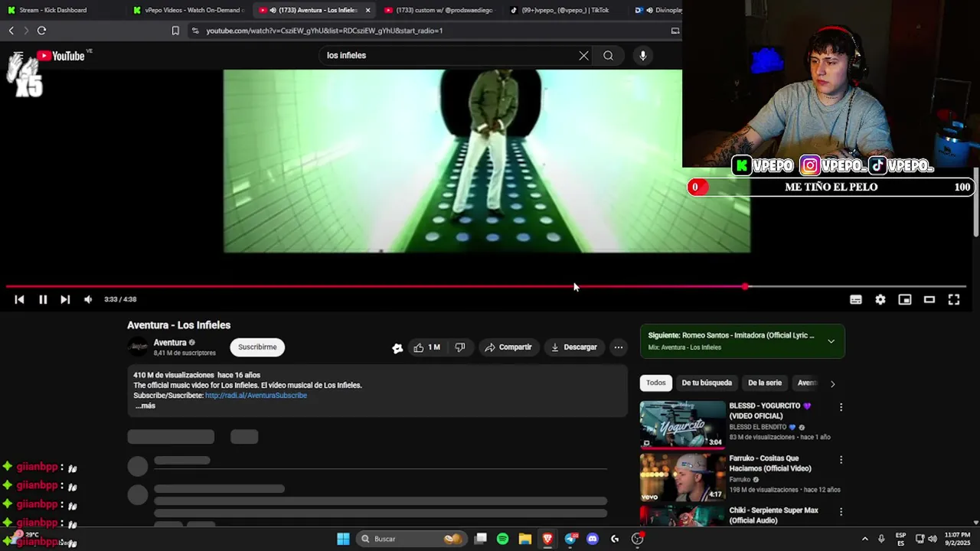Image resolution: width=980 pixels, height=551 pixels.
Task: Click the progress bar scrubber dot
Action: pos(745,287)
